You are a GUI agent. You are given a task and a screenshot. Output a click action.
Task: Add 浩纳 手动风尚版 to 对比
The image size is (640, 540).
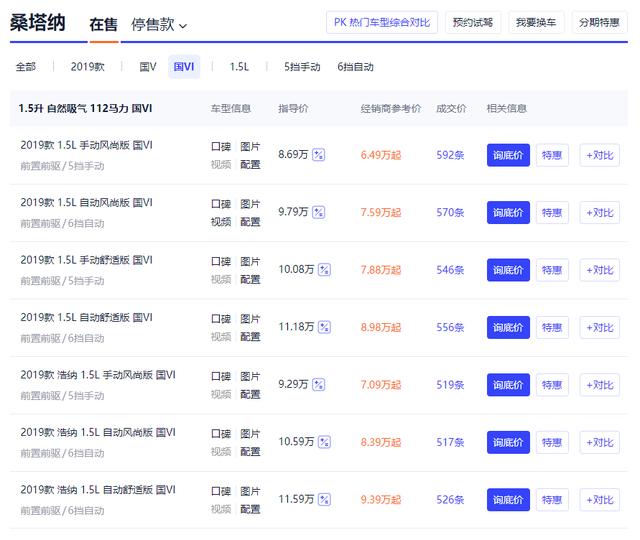pos(600,385)
